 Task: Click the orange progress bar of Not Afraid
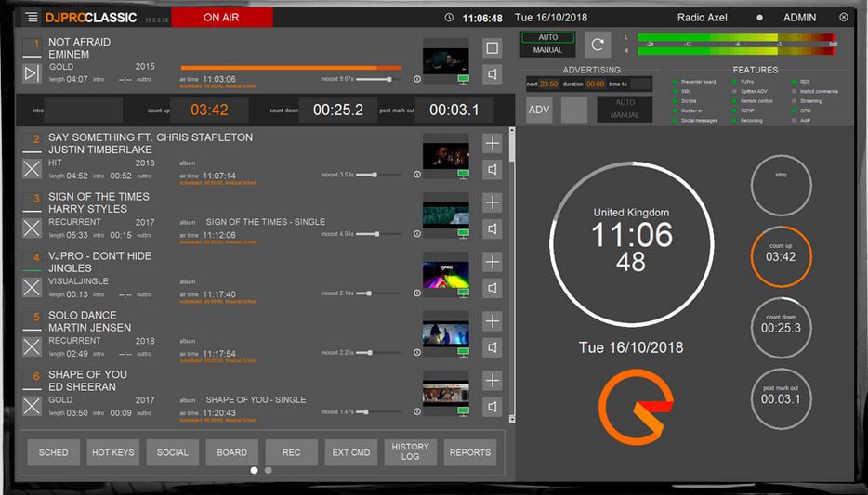291,68
